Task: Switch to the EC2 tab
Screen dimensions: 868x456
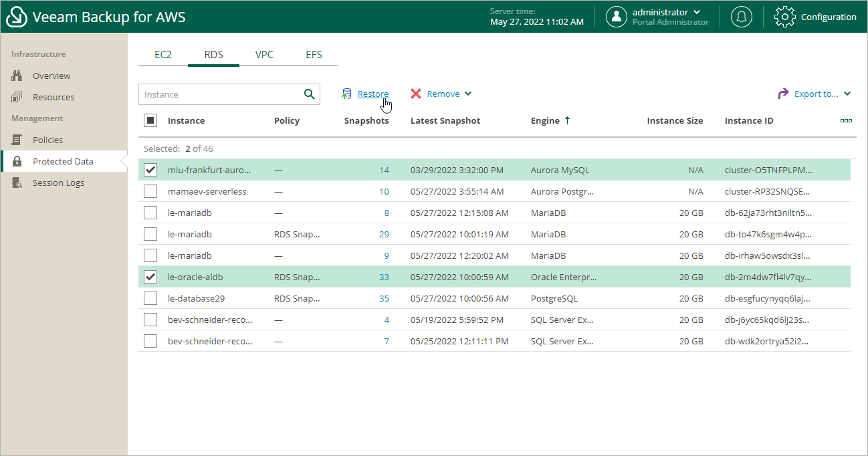Action: tap(163, 55)
